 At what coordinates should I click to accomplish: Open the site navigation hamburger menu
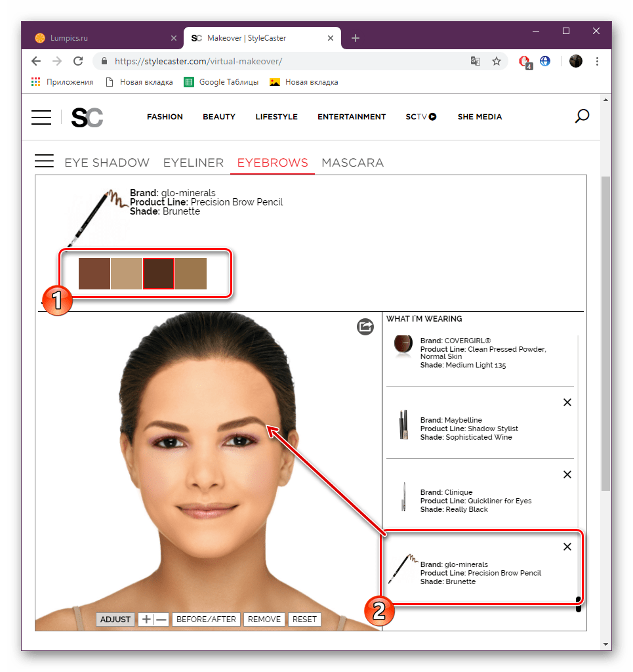(41, 117)
